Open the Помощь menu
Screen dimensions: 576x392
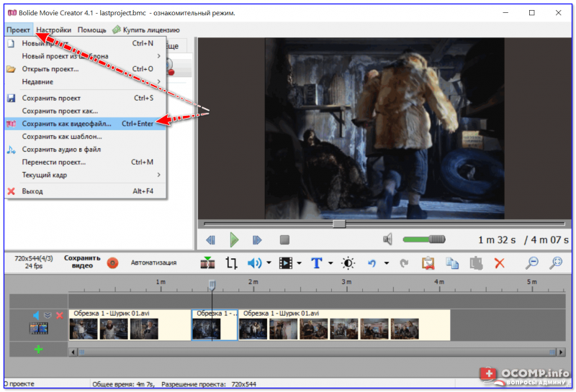[91, 29]
